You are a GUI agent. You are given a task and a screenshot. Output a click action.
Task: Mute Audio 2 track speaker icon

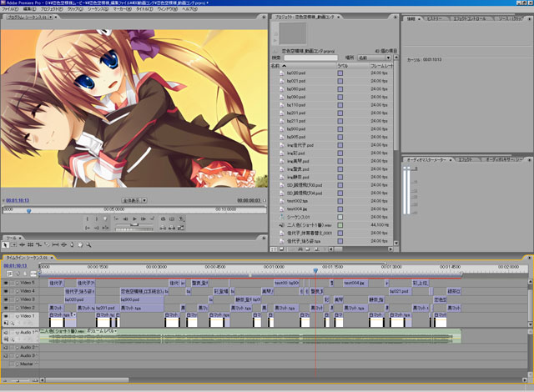coord(6,348)
